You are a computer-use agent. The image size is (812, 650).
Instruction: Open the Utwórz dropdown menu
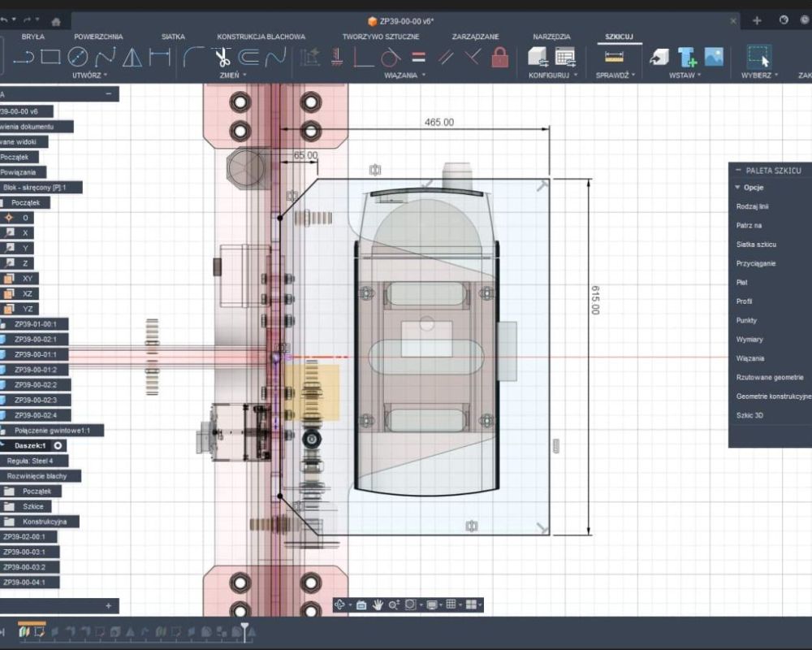[89, 75]
